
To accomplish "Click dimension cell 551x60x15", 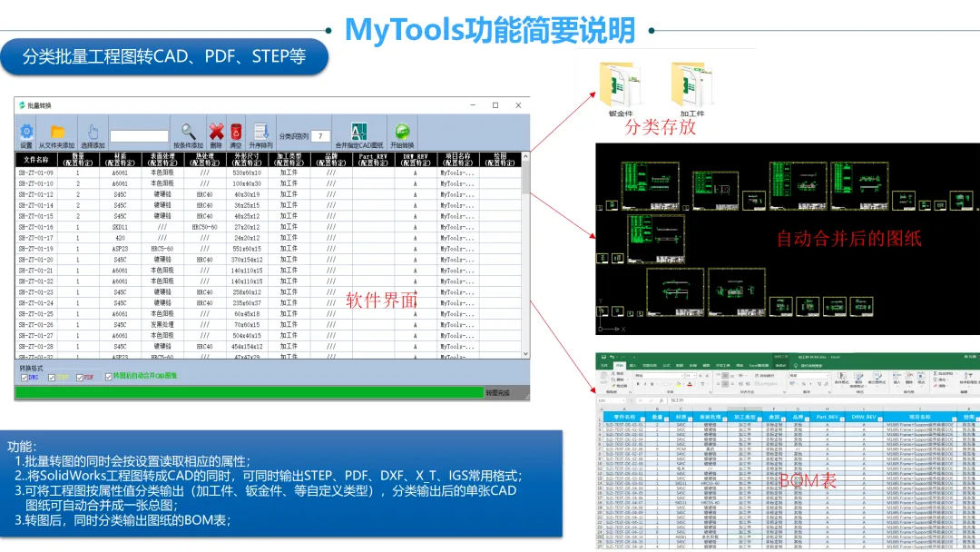I will pyautogui.click(x=247, y=249).
